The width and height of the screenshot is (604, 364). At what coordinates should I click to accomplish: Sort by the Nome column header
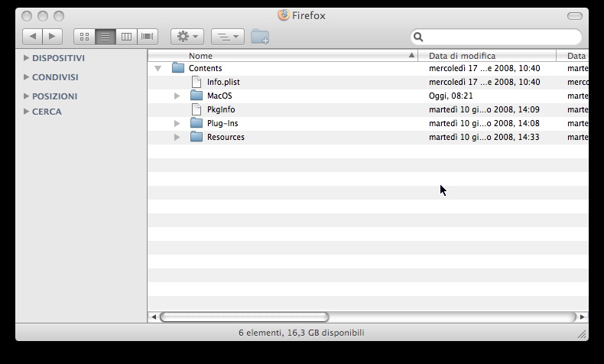coord(283,56)
